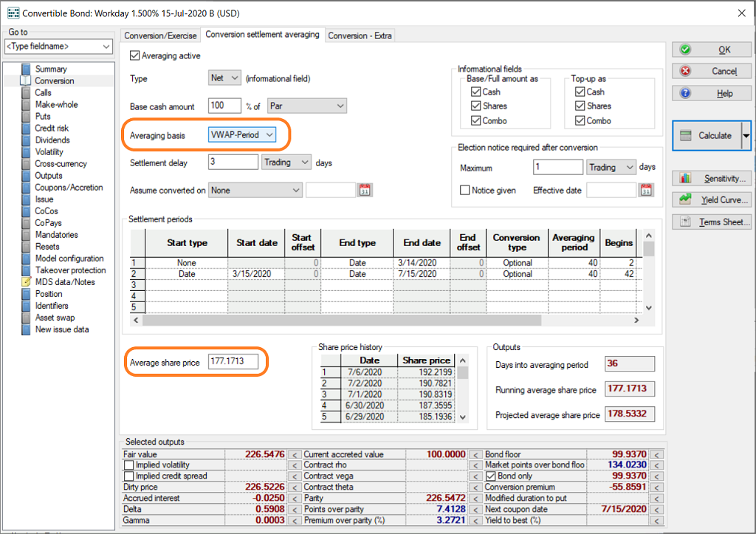Open the Yield Curve... button
The height and width of the screenshot is (534, 756).
click(x=712, y=199)
